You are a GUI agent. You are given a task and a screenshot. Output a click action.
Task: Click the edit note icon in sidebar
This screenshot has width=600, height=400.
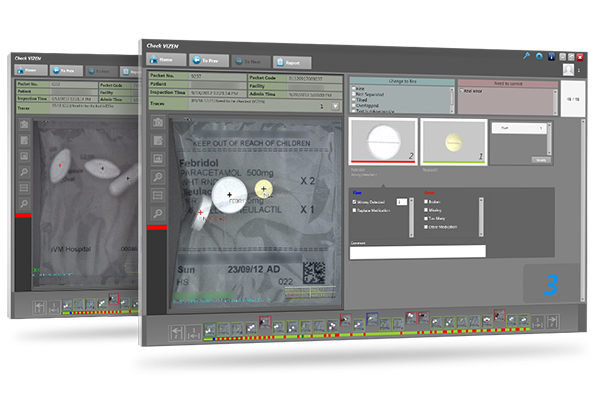coord(158,141)
